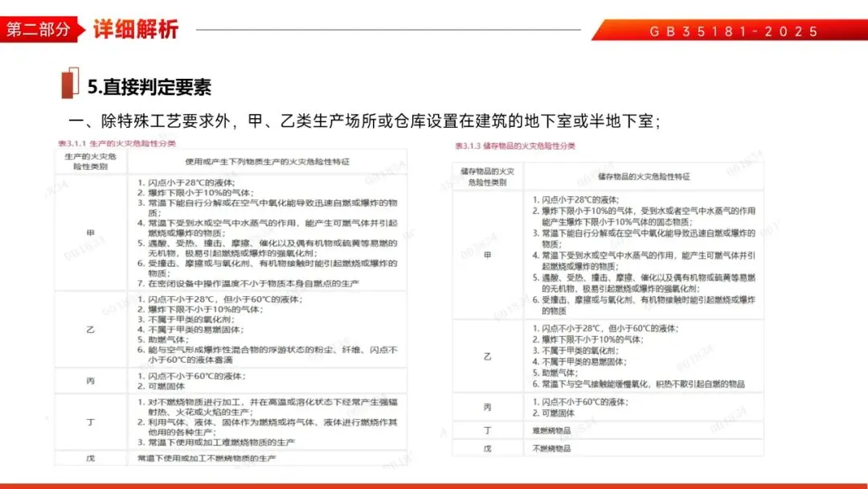Select "常温下使用或加工不燃烧物质的生产" in 戊 row

pyautogui.click(x=207, y=458)
